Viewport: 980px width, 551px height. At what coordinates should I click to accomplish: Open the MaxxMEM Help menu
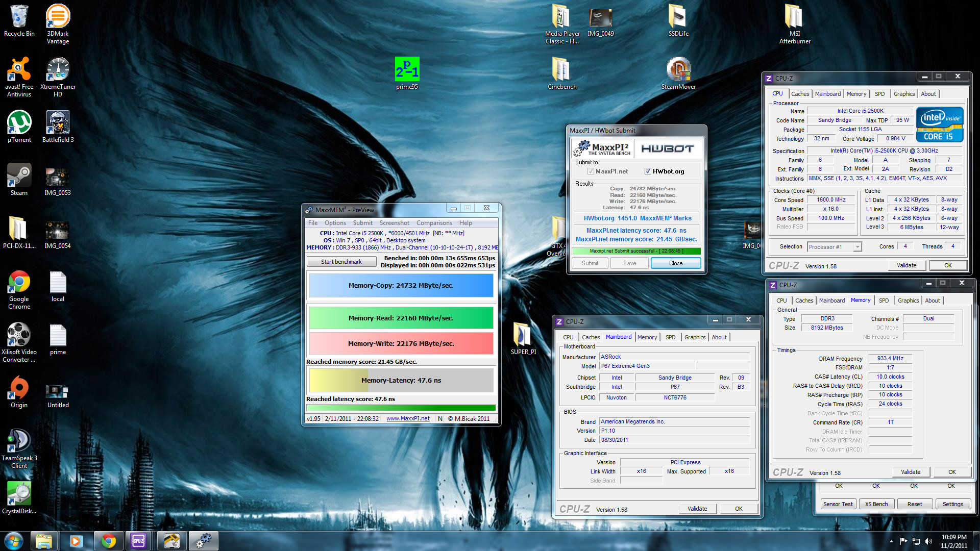click(465, 223)
